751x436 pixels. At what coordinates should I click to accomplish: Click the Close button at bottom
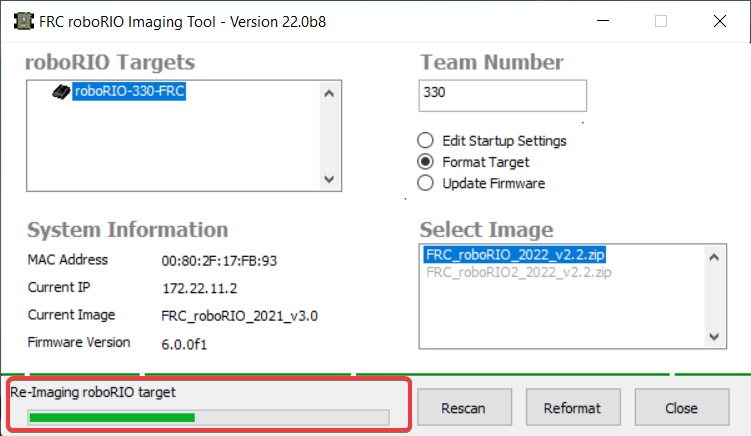(x=681, y=408)
